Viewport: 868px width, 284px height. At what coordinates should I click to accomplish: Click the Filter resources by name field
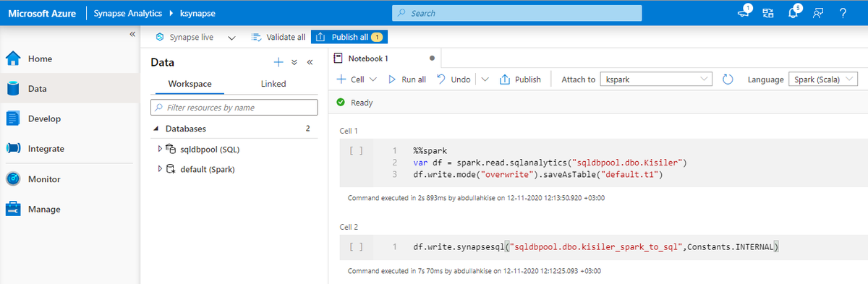coord(234,108)
